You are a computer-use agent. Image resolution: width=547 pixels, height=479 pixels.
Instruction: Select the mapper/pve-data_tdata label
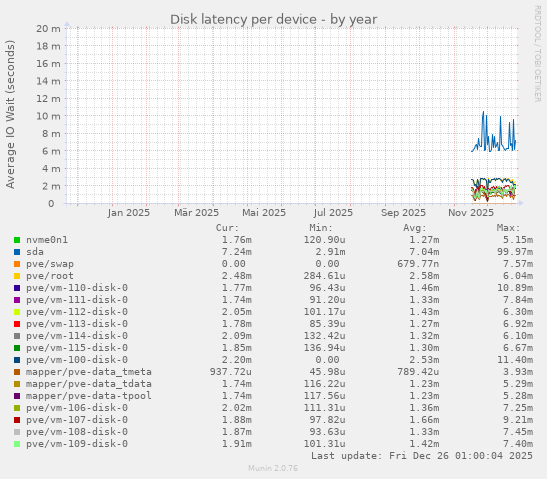pos(89,384)
